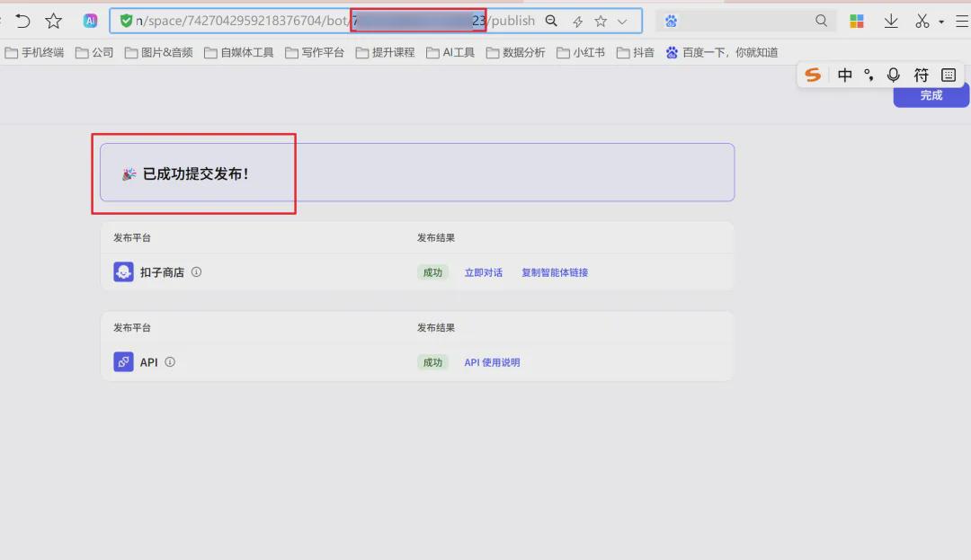This screenshot has width=971, height=560.
Task: Open special symbols panel via 符 icon
Action: 921,75
